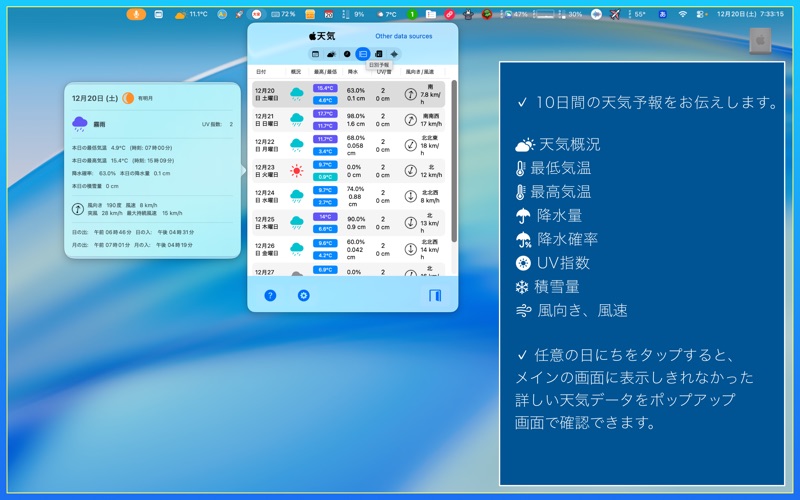This screenshot has height=500, width=800.
Task: Click the 15.4°C high temperature badge
Action: coord(325,88)
